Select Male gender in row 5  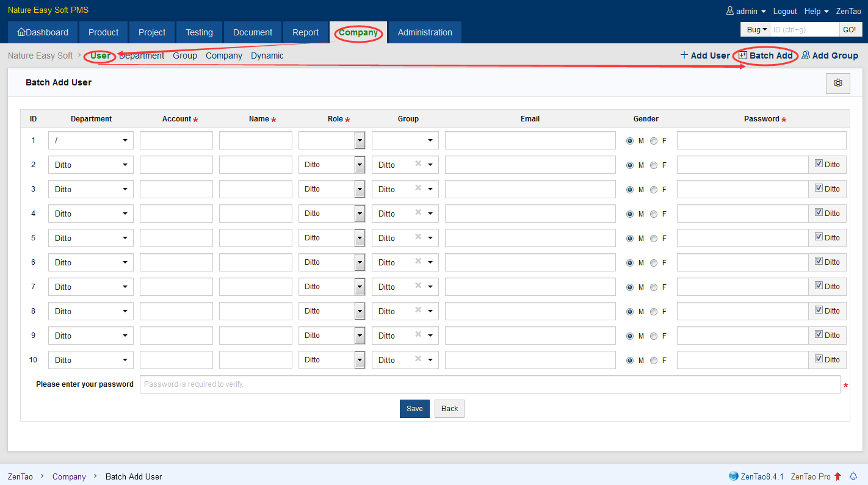pyautogui.click(x=630, y=239)
